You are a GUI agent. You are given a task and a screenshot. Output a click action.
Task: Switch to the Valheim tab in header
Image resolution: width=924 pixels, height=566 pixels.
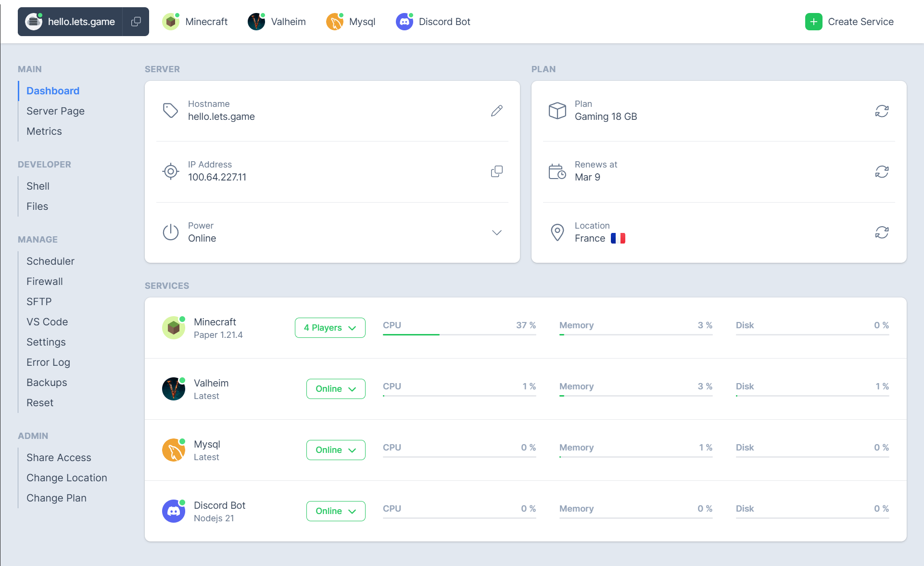pos(277,22)
